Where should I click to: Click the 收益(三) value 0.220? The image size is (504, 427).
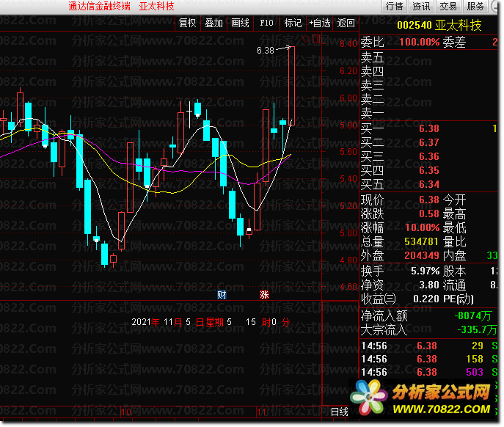click(426, 299)
